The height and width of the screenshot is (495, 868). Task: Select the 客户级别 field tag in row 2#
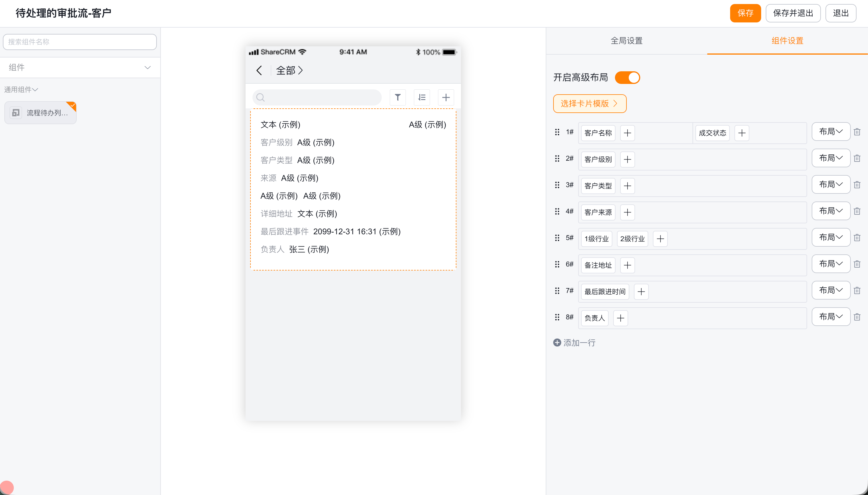(x=598, y=160)
